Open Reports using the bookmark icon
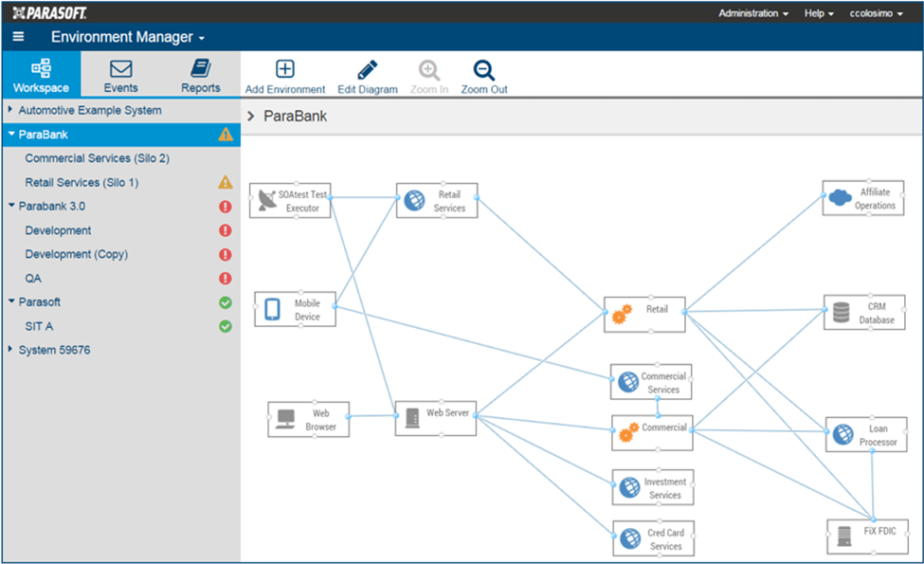The width and height of the screenshot is (924, 564). point(201,68)
